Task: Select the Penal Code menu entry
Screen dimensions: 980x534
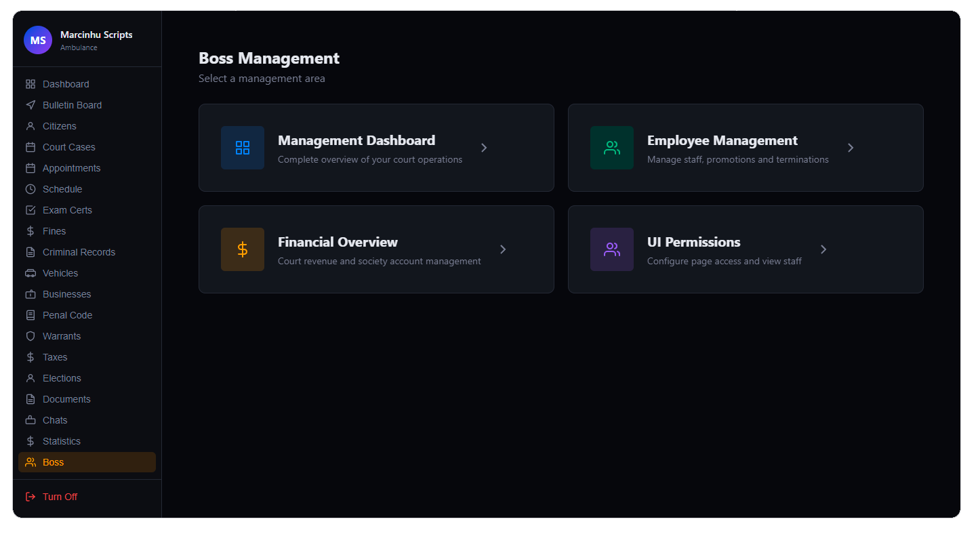Action: (67, 315)
